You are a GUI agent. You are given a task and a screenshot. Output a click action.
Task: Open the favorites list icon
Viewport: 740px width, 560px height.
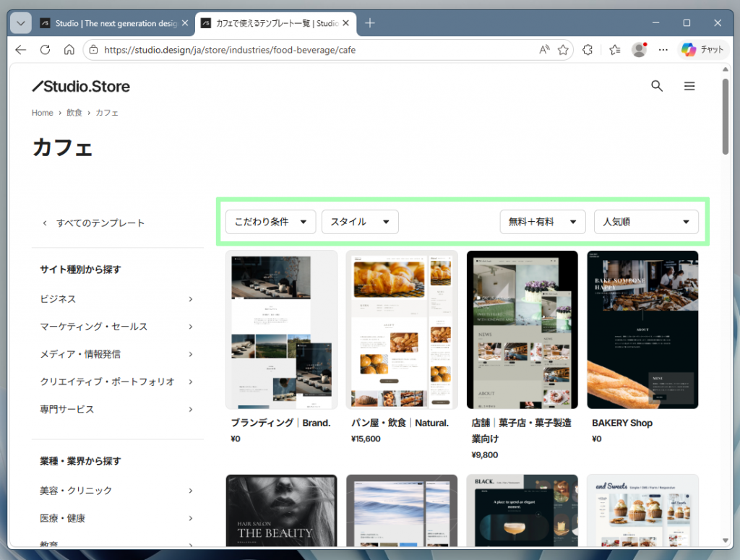pos(614,50)
